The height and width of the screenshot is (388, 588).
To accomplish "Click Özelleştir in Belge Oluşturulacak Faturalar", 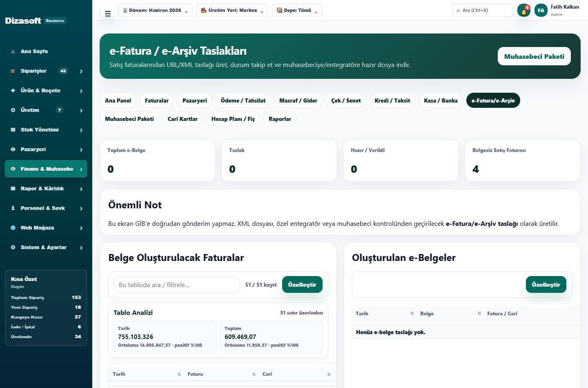I will [x=302, y=285].
